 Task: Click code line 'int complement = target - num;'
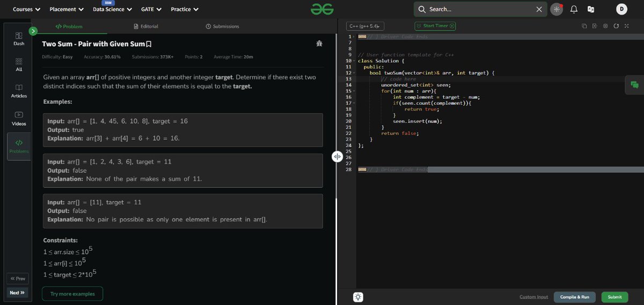(x=436, y=97)
